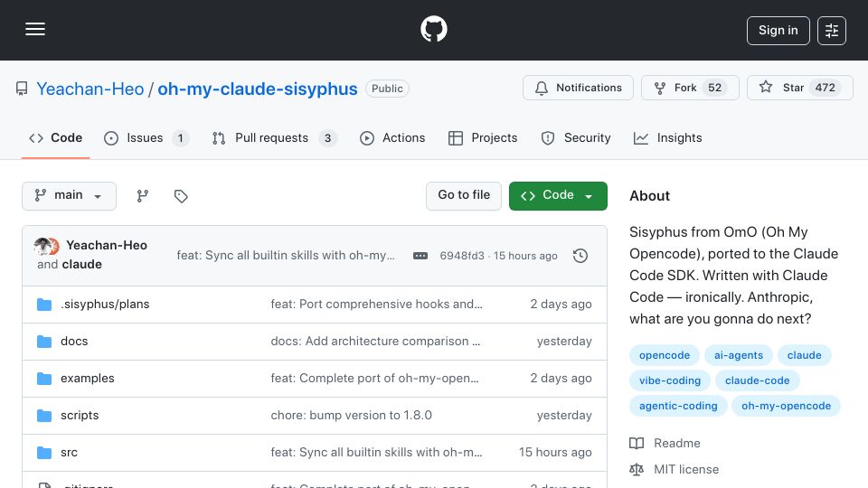Open the oh-my-claude-sisyphus repository link
The height and width of the screenshot is (488, 868).
click(258, 89)
